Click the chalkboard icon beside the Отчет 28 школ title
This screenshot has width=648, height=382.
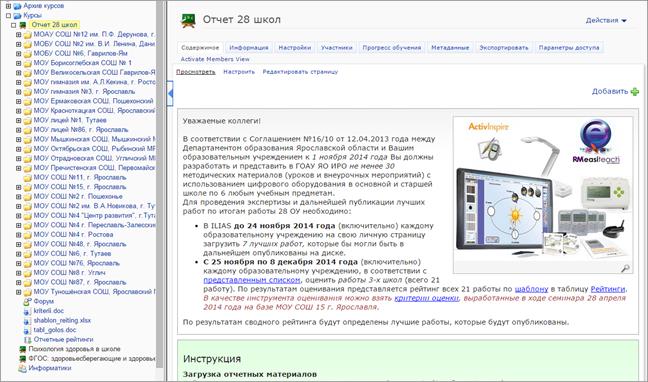[x=188, y=20]
